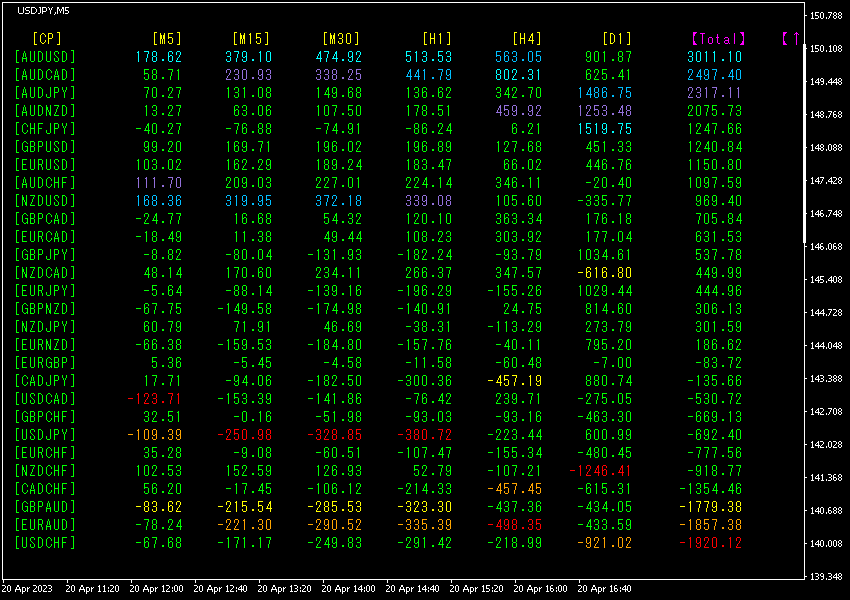Select the [EURCHF] pair label
The image size is (850, 600).
pyautogui.click(x=45, y=453)
